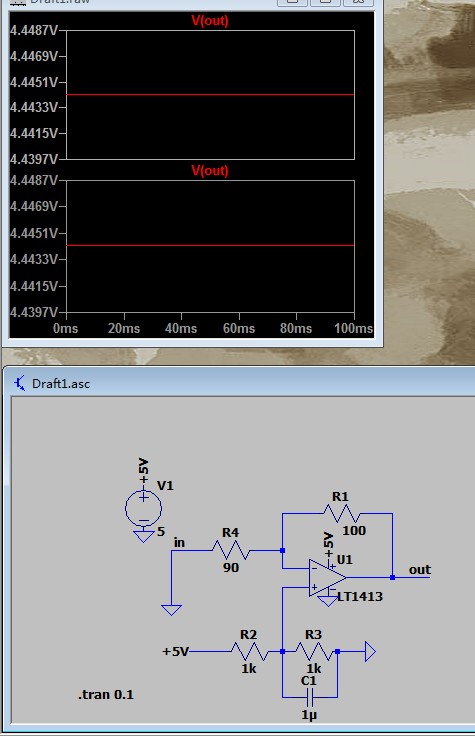Click 4.4415V axis label in lower pane

click(34, 286)
